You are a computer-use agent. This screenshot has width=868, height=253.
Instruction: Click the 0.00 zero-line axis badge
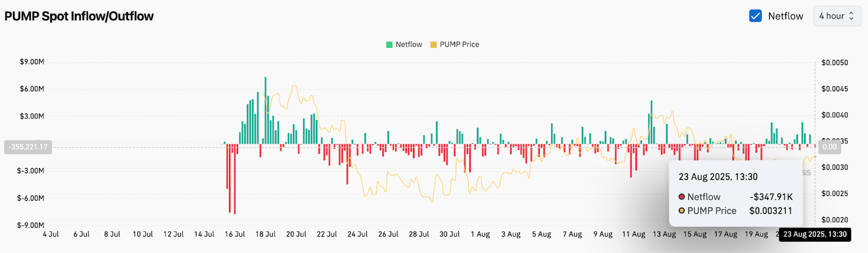(829, 147)
